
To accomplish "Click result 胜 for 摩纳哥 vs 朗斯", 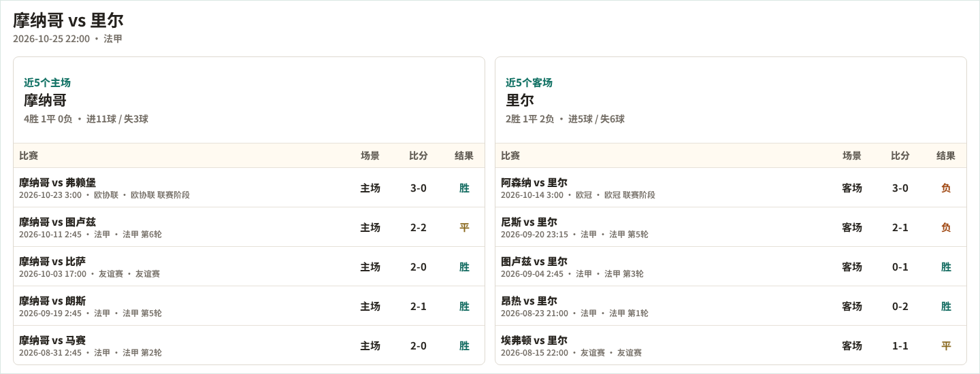I will (464, 306).
